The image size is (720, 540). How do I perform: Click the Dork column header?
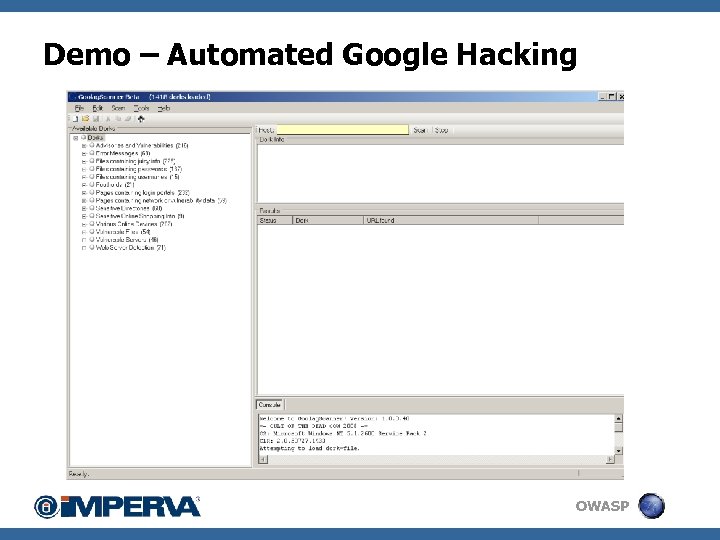(328, 220)
